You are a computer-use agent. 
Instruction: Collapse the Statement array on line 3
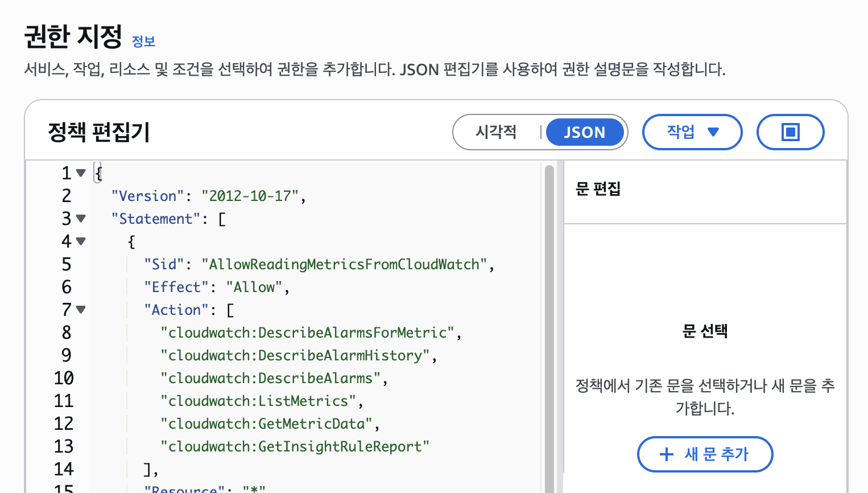(81, 219)
